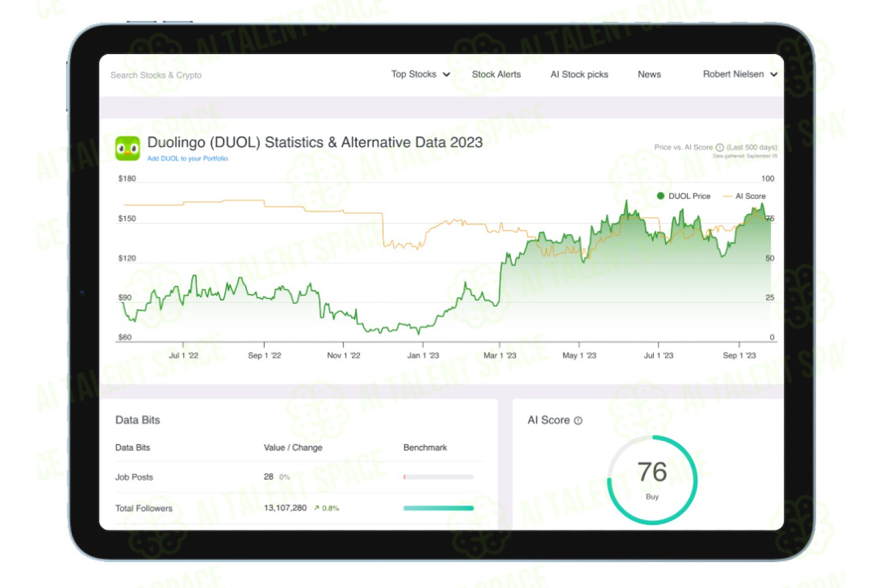Screen dimensions: 882x588
Task: Click the Jul 1 '23 axis label
Action: coord(659,355)
